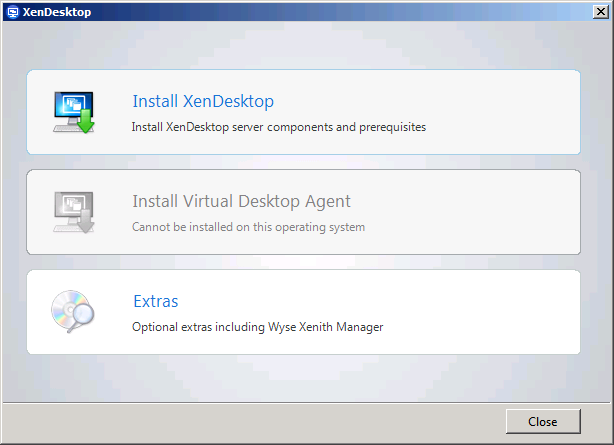Viewport: 614px width, 445px height.
Task: Click 'Cannot be installed on this operating system'
Action: (248, 227)
